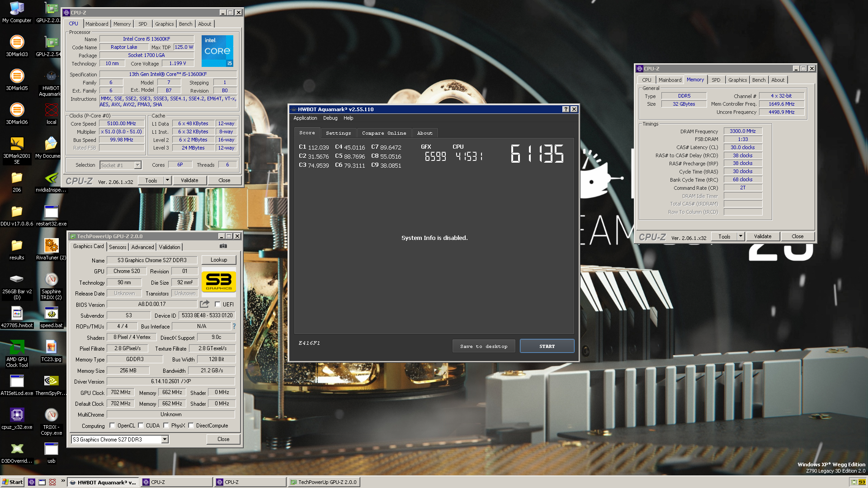Open the AMD GPU Clock Tool icon
The height and width of the screenshot is (488, 868).
pos(17,353)
